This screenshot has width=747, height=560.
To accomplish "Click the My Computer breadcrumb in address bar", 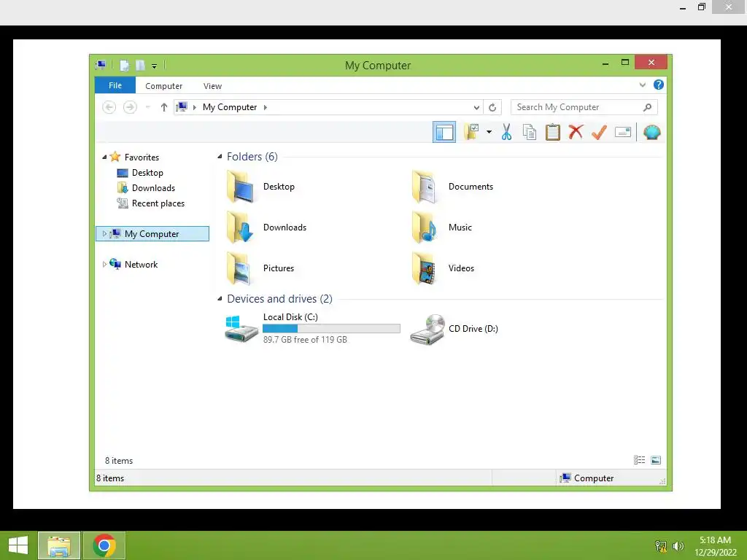I will click(x=230, y=107).
